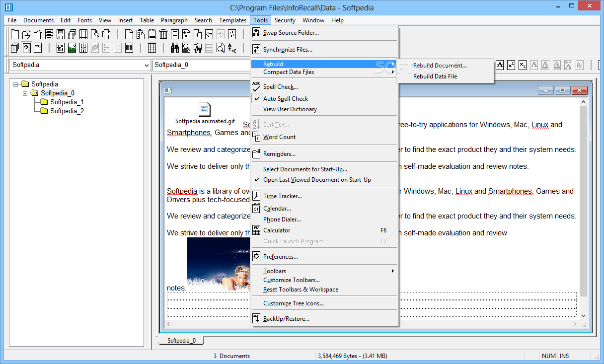Click the left arrow back document icon

209,34
